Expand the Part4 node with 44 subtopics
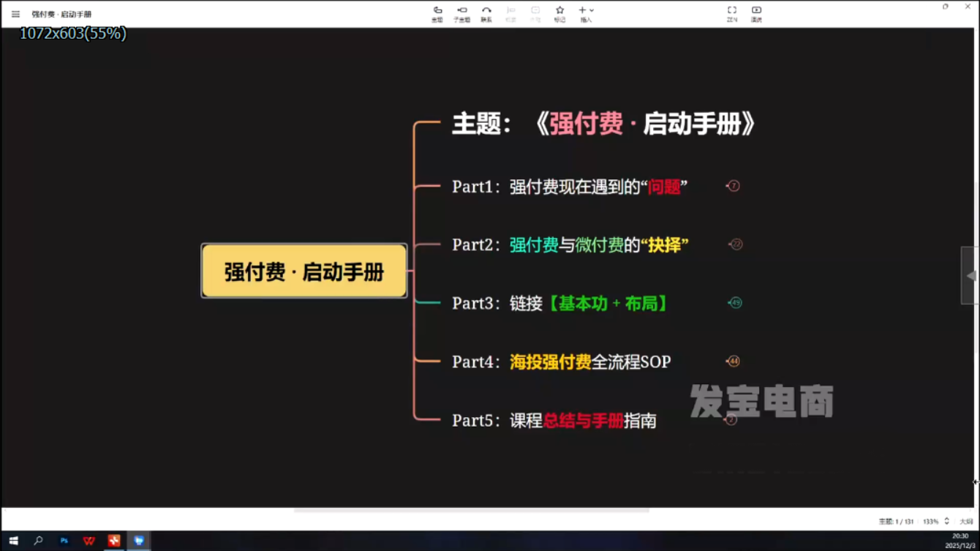 pos(734,361)
